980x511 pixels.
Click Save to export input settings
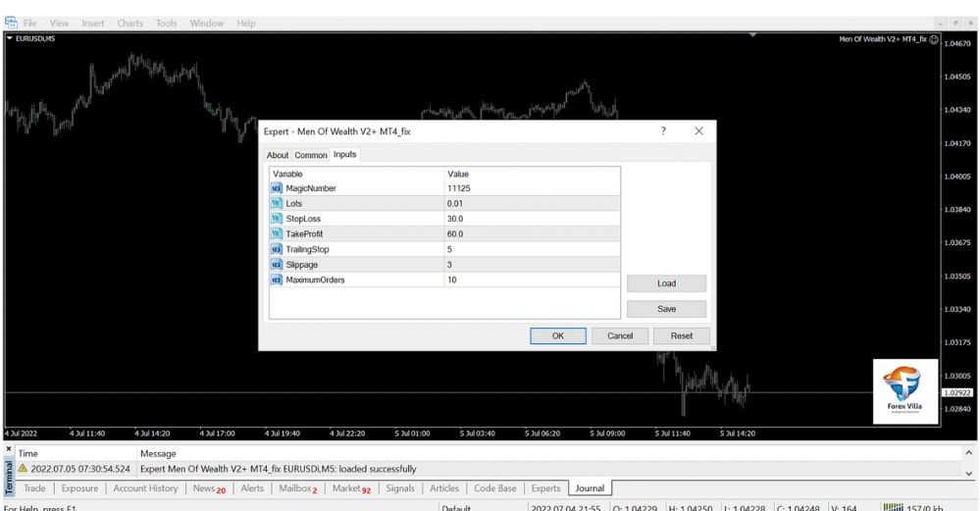pyautogui.click(x=666, y=309)
